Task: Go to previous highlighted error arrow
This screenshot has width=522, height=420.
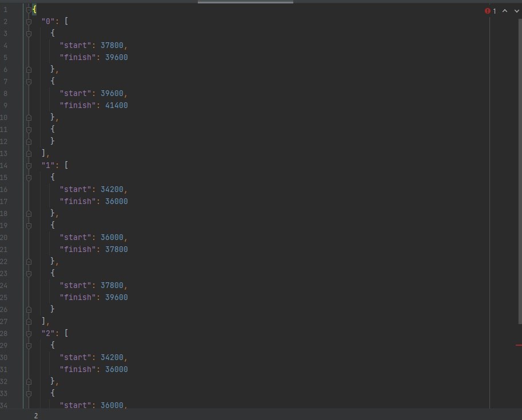Action: [505, 11]
